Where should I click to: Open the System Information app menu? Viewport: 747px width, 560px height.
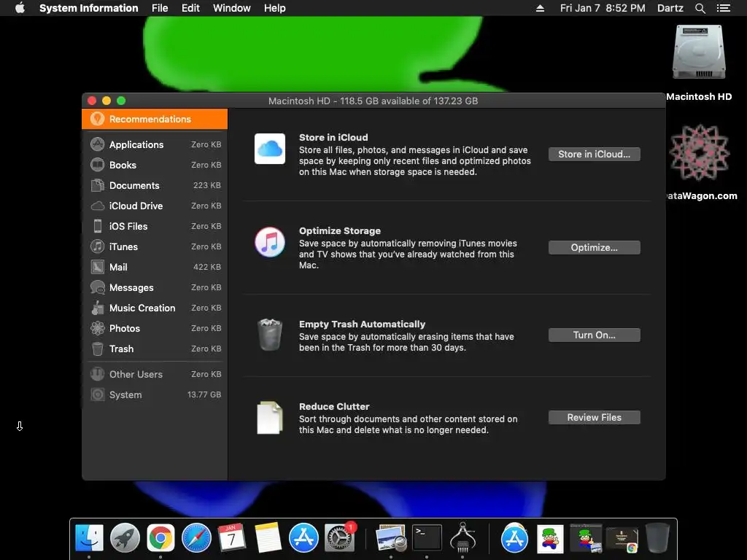(x=88, y=8)
